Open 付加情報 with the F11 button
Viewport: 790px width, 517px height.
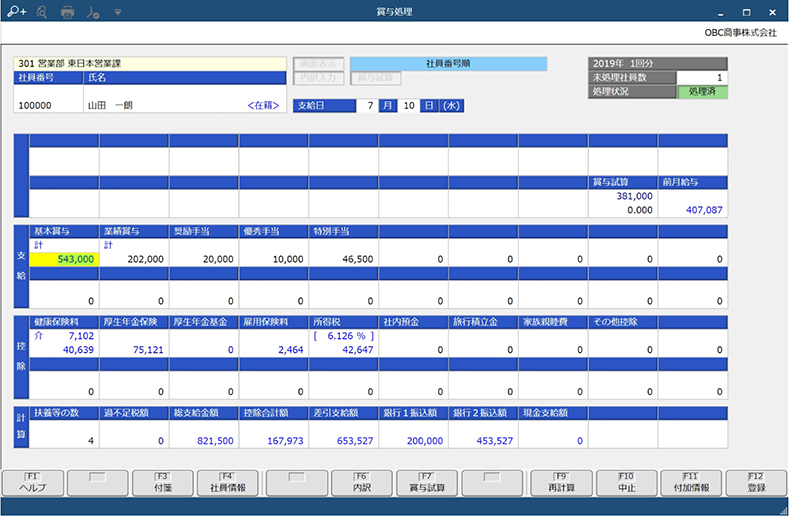[x=691, y=484]
